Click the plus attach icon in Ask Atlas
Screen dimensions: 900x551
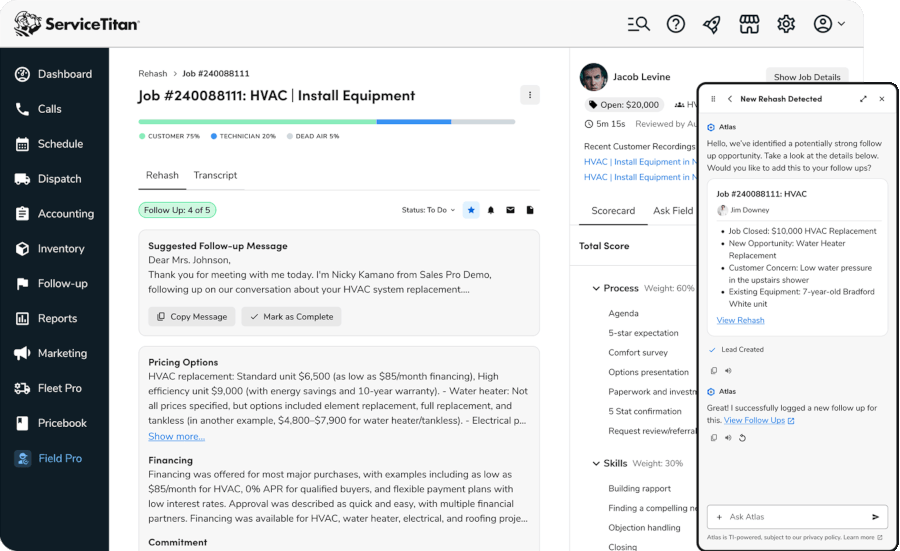(x=719, y=517)
